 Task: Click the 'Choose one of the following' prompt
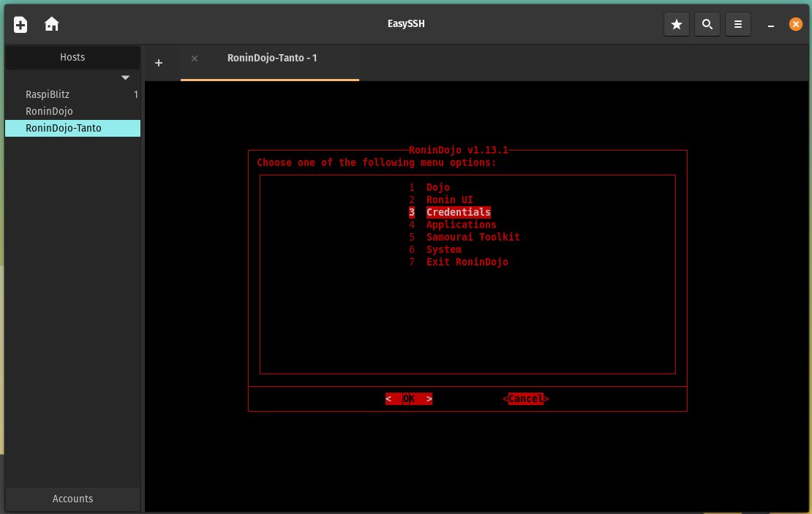[377, 162]
